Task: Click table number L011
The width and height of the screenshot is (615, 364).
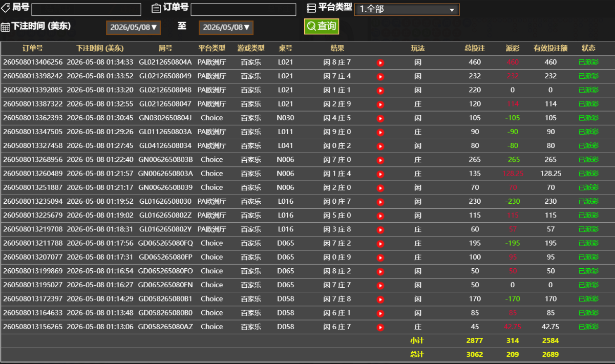Action: (x=286, y=132)
